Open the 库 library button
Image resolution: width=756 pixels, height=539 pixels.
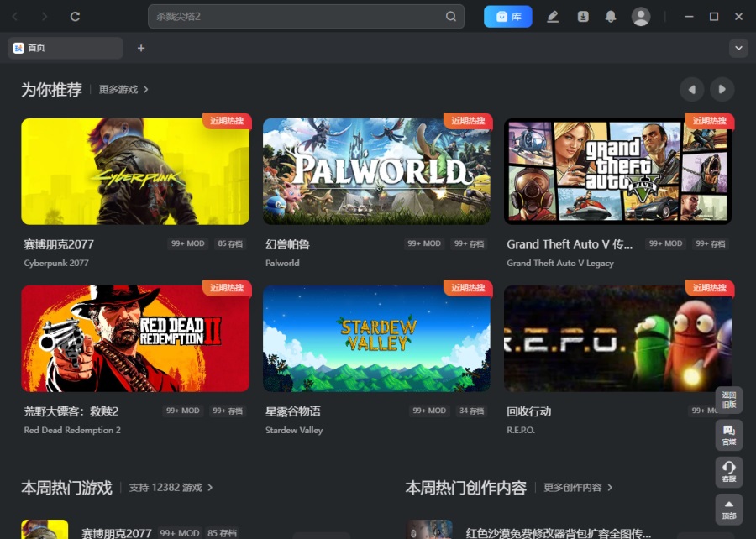pos(507,17)
